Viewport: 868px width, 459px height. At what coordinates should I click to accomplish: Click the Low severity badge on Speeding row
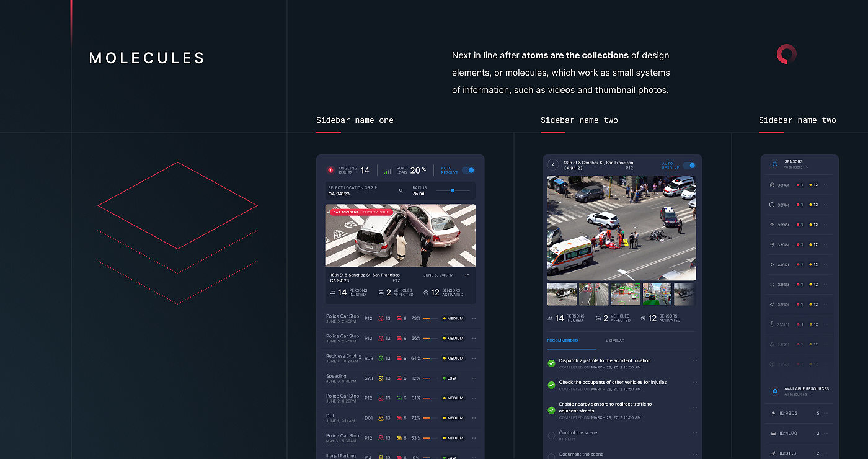tap(449, 378)
